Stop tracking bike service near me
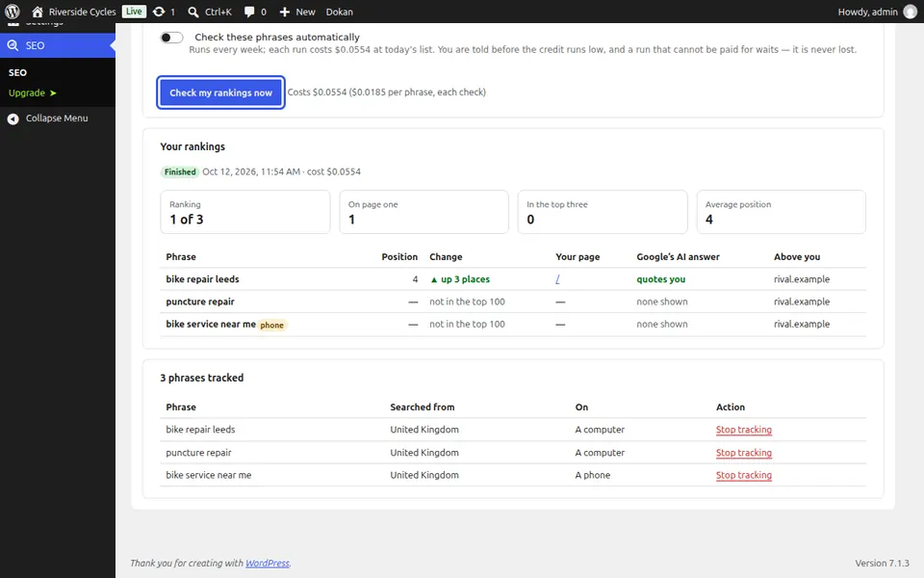This screenshot has height=578, width=924. point(744,475)
